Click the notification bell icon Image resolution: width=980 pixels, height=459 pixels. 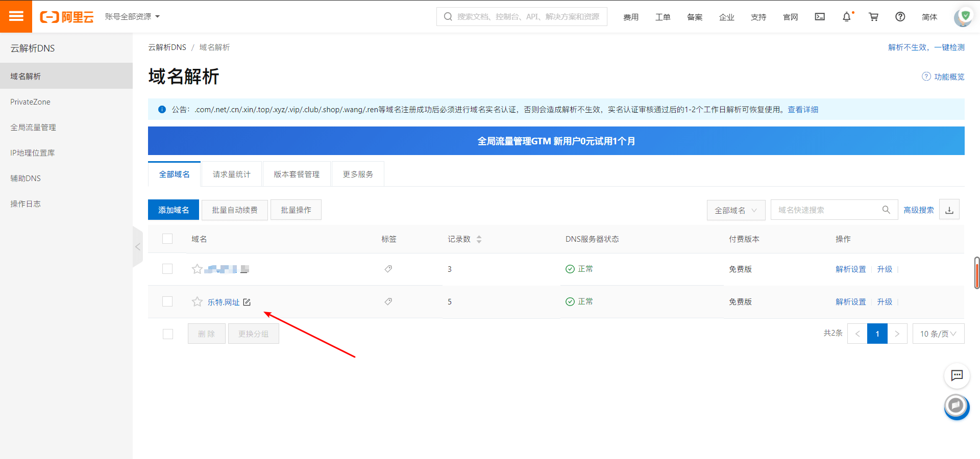click(x=846, y=17)
